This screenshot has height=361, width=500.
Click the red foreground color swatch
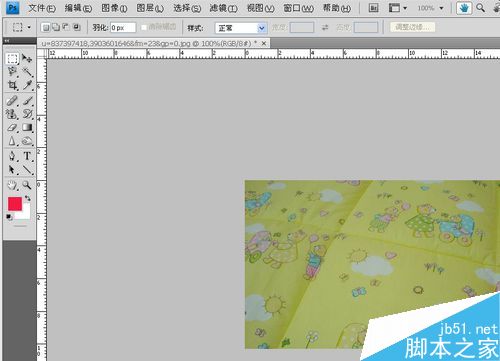(15, 204)
